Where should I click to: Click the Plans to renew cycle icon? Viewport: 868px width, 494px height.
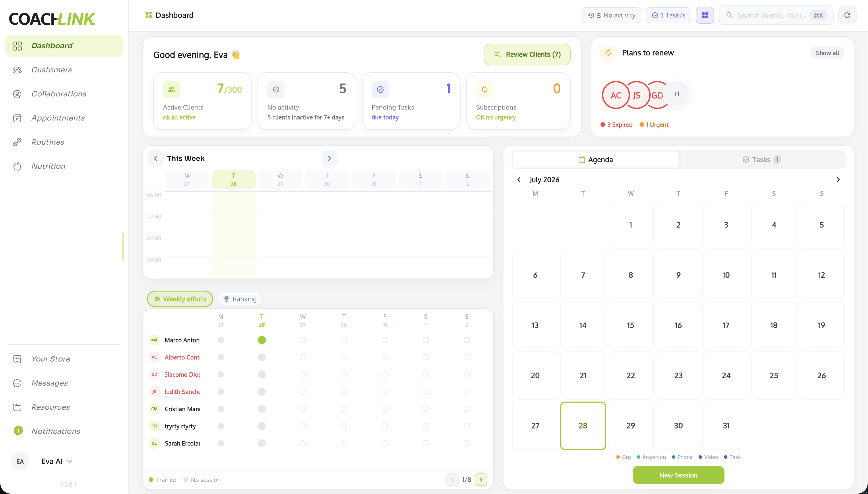[x=608, y=53]
